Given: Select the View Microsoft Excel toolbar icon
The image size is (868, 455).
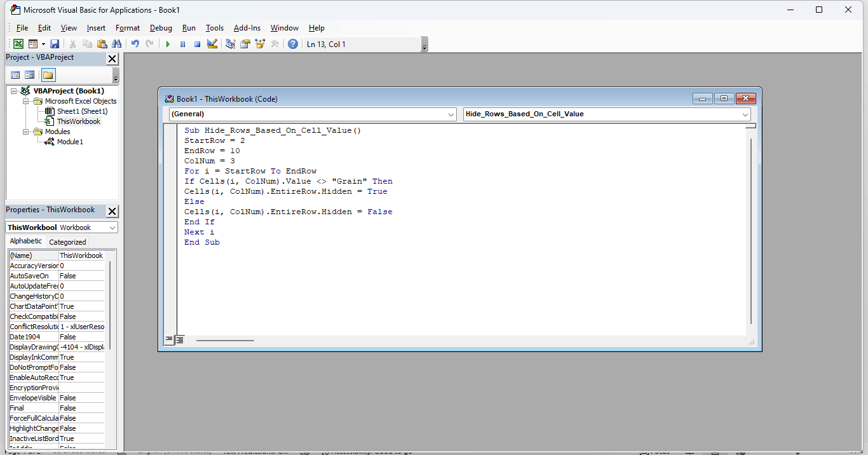Looking at the screenshot, I should pyautogui.click(x=18, y=43).
